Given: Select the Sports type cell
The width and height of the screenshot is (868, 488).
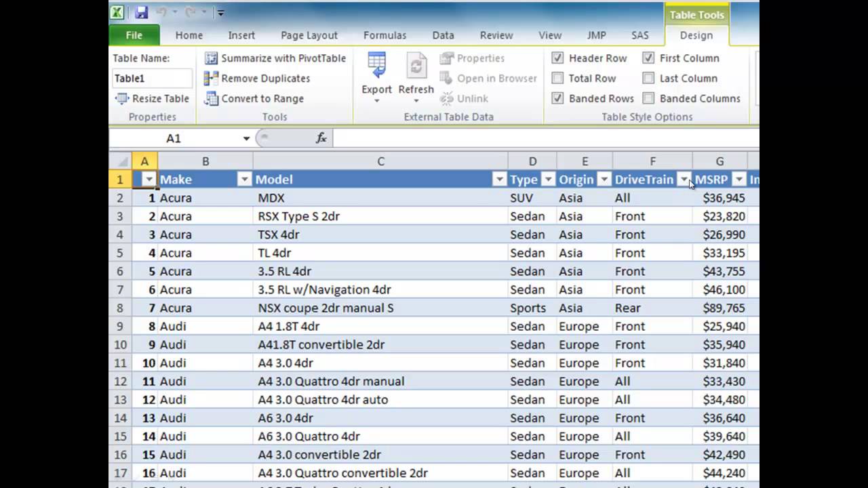Looking at the screenshot, I should pyautogui.click(x=532, y=308).
